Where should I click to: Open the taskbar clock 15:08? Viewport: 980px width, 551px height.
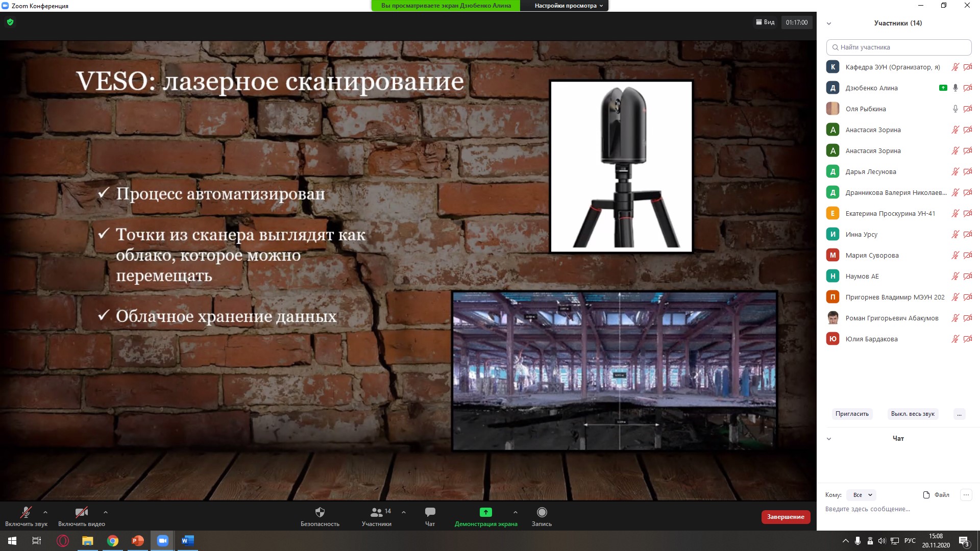click(936, 541)
